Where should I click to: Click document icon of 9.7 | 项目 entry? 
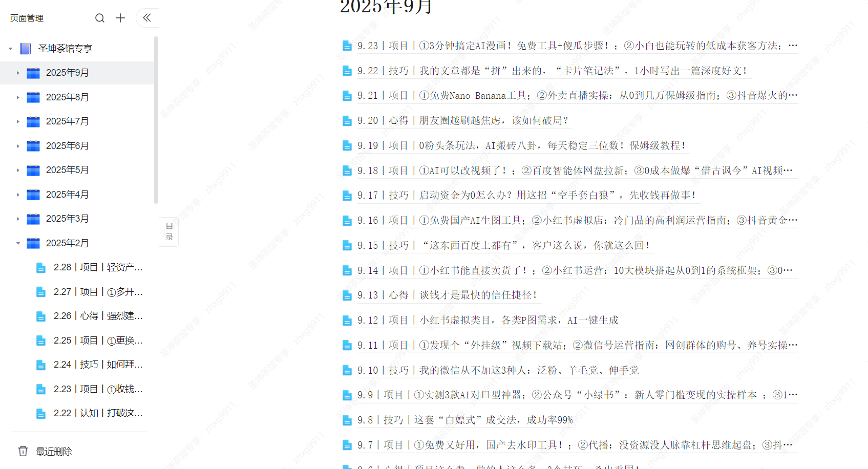pyautogui.click(x=347, y=445)
